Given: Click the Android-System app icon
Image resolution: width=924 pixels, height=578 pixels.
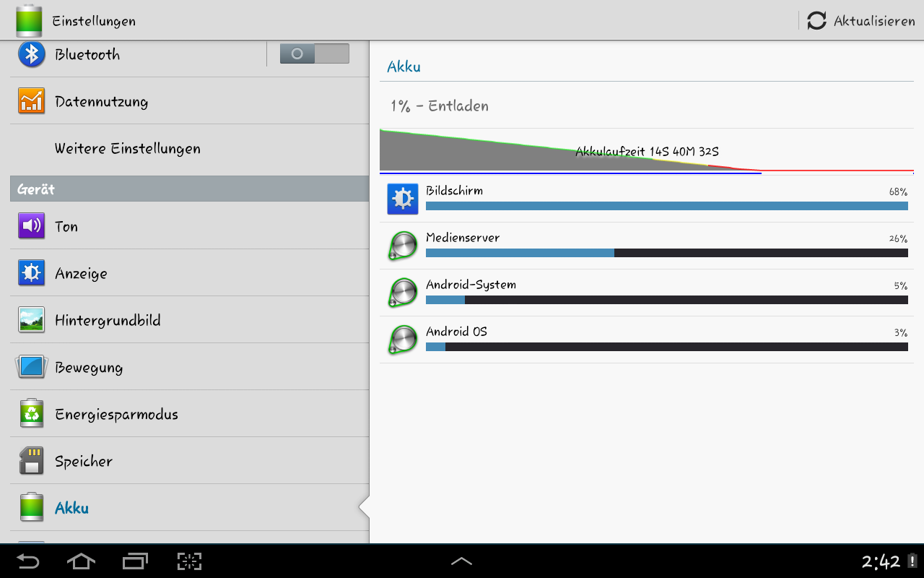Looking at the screenshot, I should 403,293.
